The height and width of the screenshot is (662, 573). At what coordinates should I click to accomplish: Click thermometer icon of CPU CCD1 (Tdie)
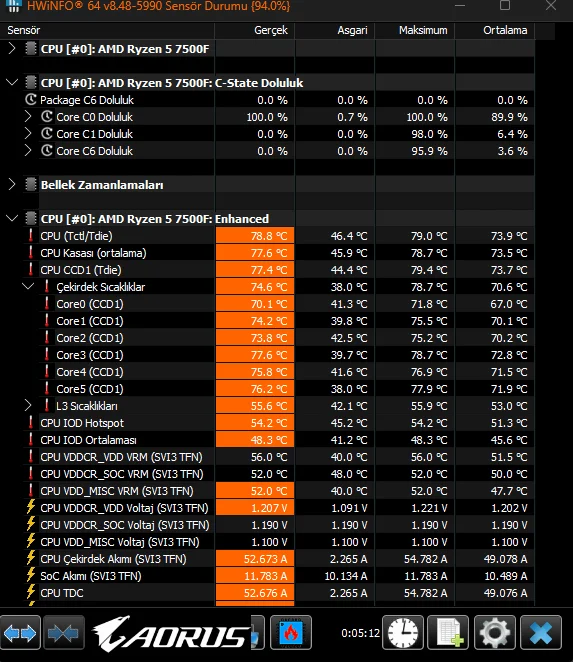pos(31,269)
